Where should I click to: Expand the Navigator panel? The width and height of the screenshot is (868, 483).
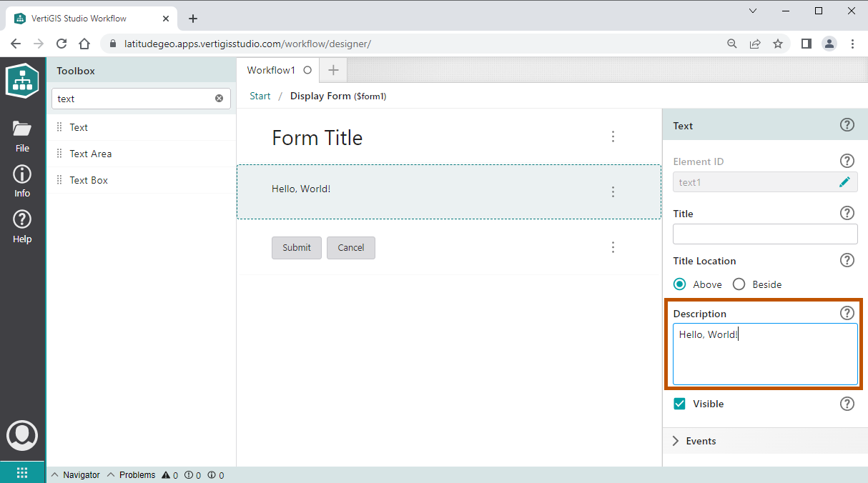(x=75, y=475)
